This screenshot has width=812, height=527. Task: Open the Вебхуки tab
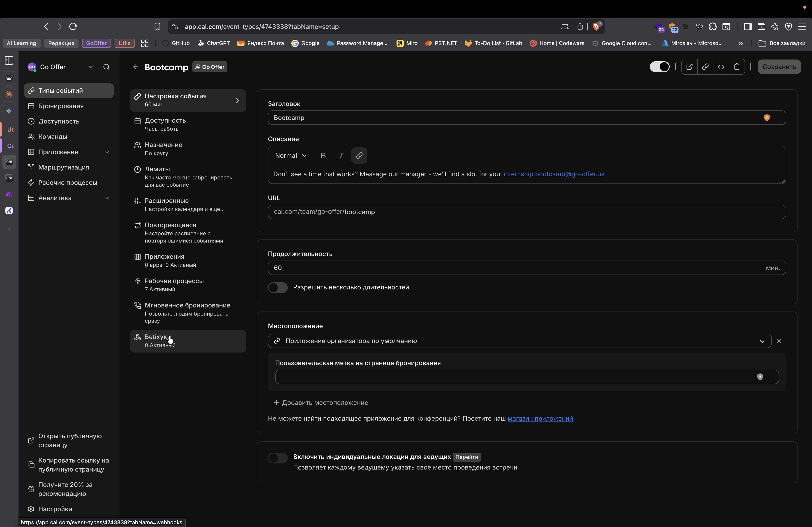188,341
